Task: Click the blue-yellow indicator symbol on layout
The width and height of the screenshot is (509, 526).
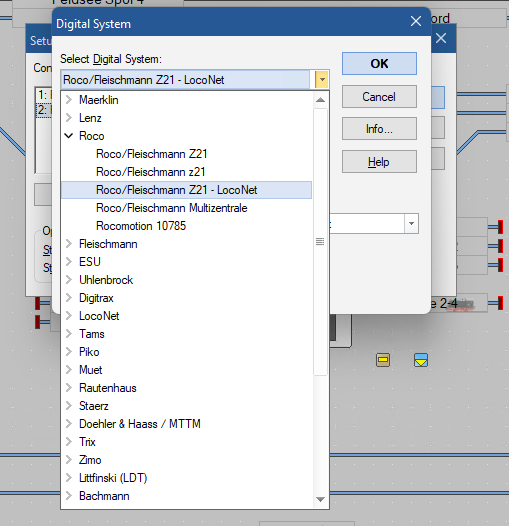Action: pyautogui.click(x=421, y=360)
